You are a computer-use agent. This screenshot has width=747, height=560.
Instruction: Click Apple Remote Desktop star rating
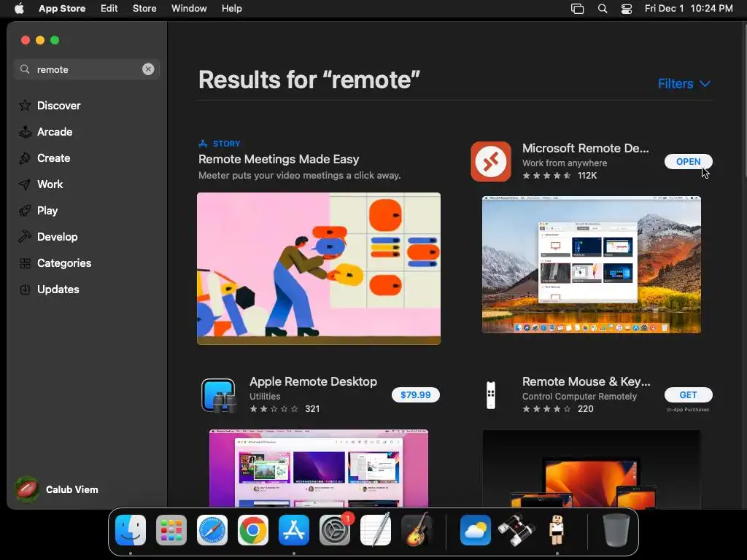[x=274, y=409]
